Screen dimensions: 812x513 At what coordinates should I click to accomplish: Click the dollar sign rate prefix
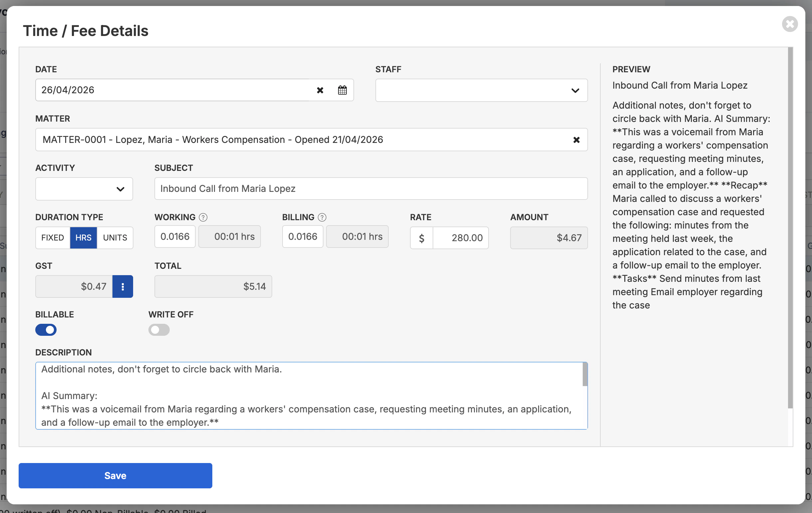pos(421,238)
